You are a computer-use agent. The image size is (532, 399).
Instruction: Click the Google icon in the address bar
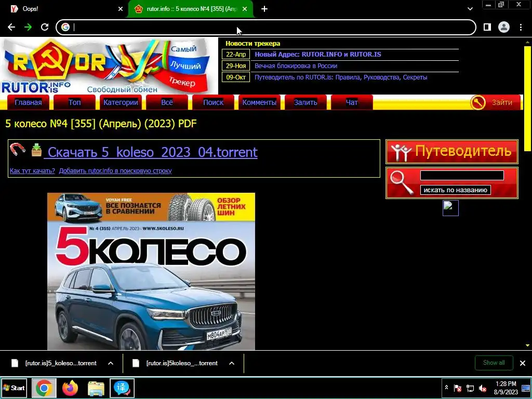pyautogui.click(x=65, y=27)
